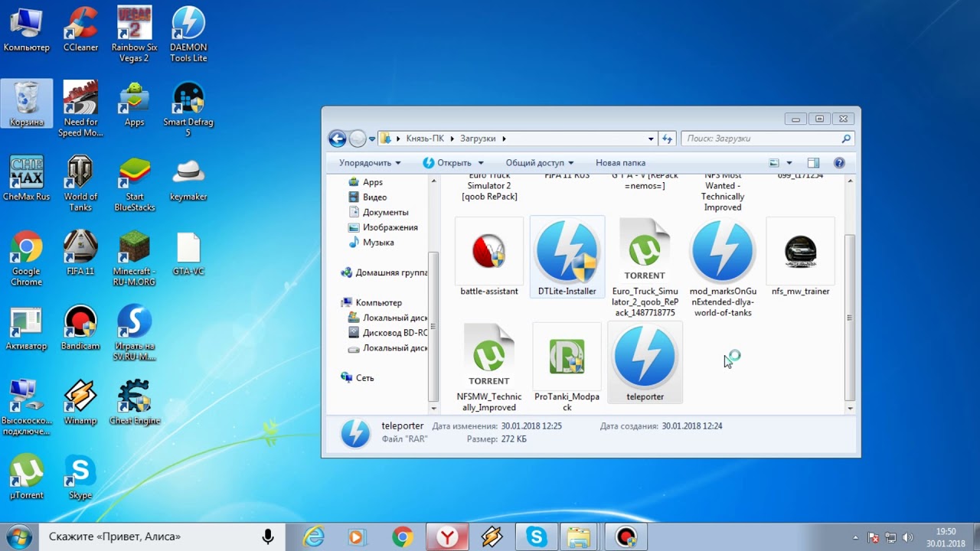Select the Bandicam desktop shortcut
The image size is (980, 551).
coord(80,328)
